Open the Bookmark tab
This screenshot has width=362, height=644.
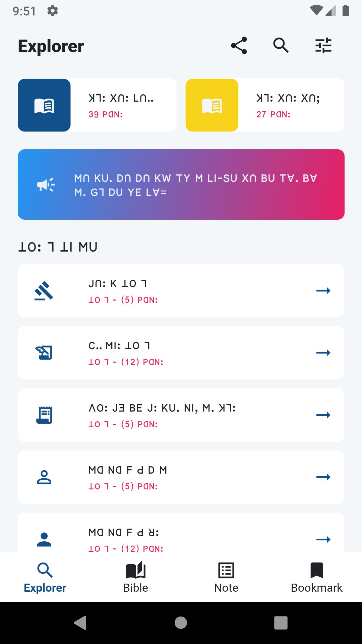pos(317,577)
